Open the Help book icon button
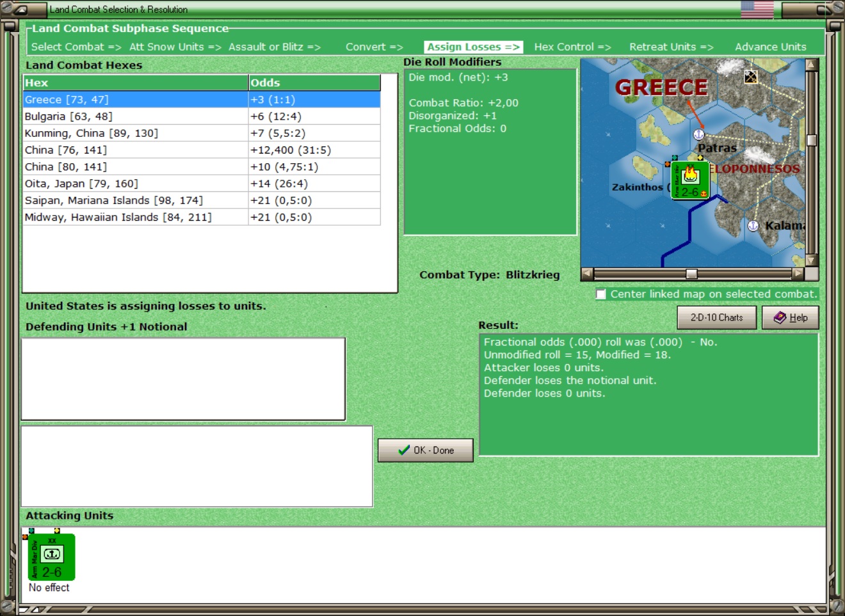845x616 pixels. [x=790, y=317]
